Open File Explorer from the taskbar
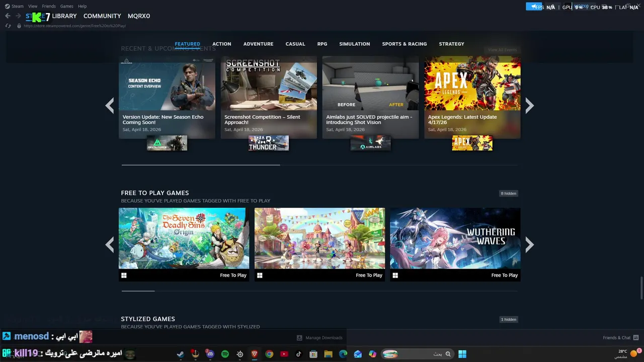 [329, 354]
